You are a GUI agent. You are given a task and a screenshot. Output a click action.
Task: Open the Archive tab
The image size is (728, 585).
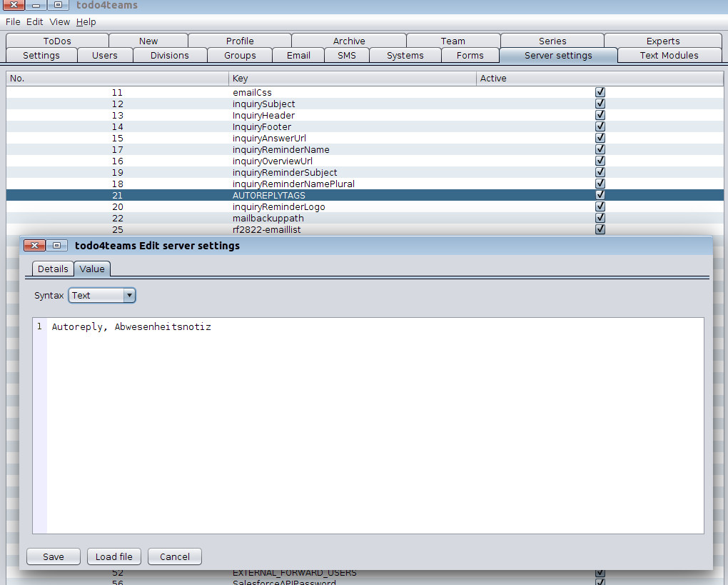point(349,41)
